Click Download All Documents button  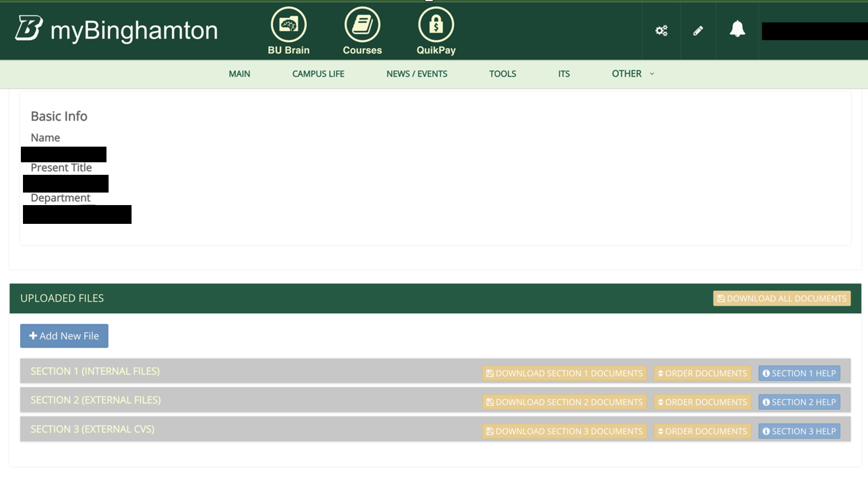(781, 298)
